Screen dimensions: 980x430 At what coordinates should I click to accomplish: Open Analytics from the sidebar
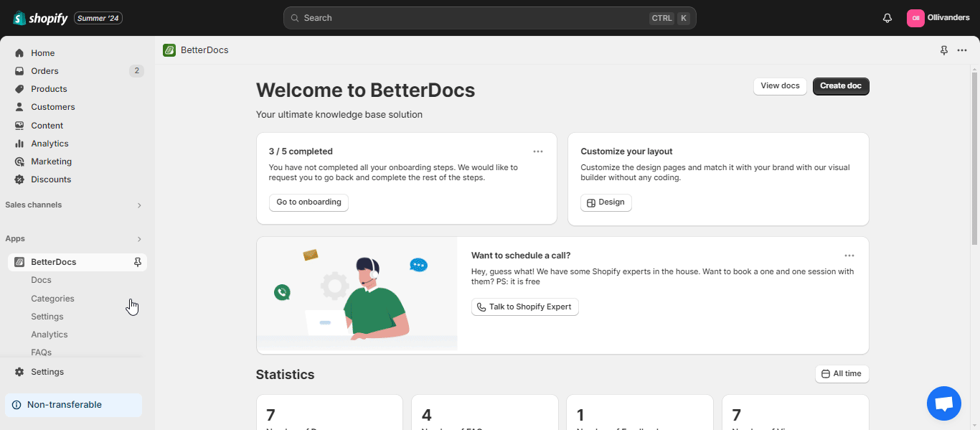49,143
